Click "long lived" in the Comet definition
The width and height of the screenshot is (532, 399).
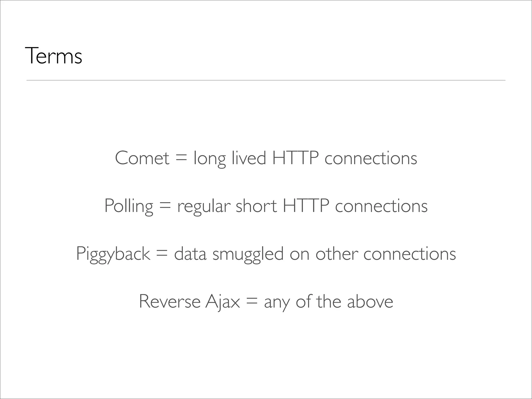click(x=230, y=159)
